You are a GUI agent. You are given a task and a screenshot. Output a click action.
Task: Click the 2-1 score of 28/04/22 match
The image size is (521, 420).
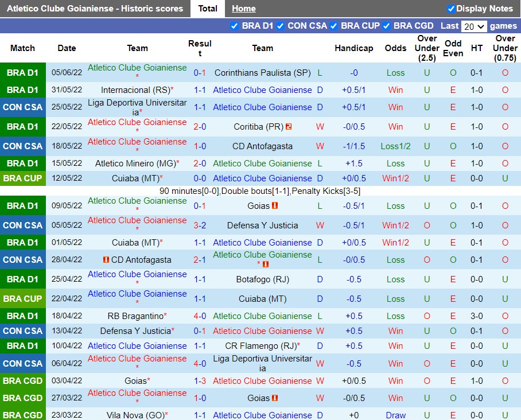tap(200, 259)
